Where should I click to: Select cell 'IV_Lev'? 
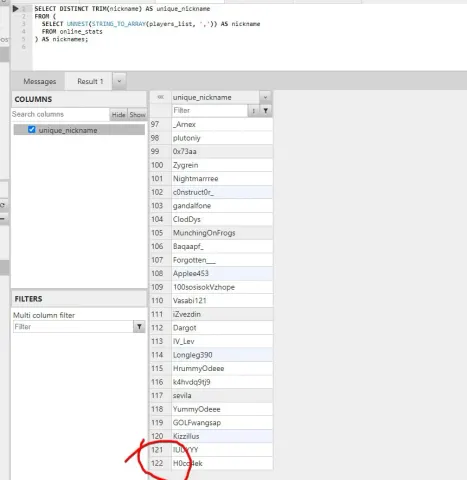click(222, 341)
